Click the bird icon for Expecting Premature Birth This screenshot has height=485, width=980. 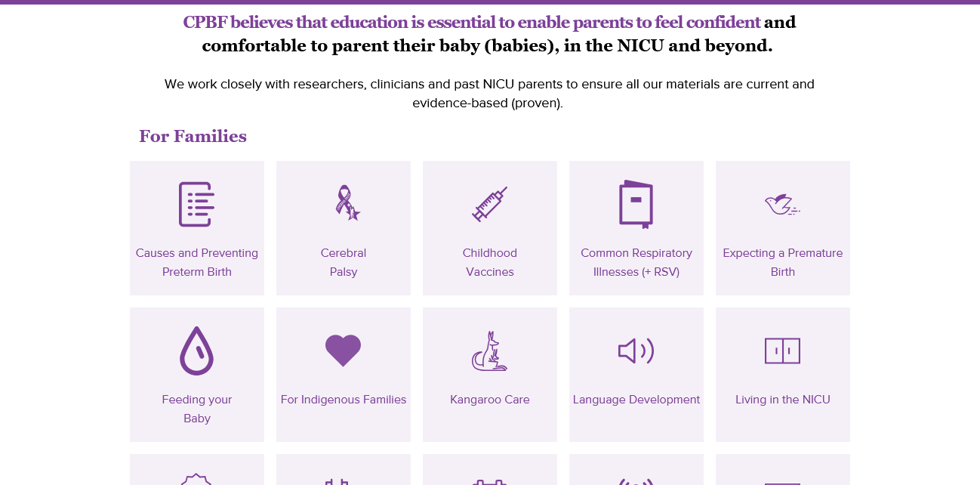coord(781,204)
